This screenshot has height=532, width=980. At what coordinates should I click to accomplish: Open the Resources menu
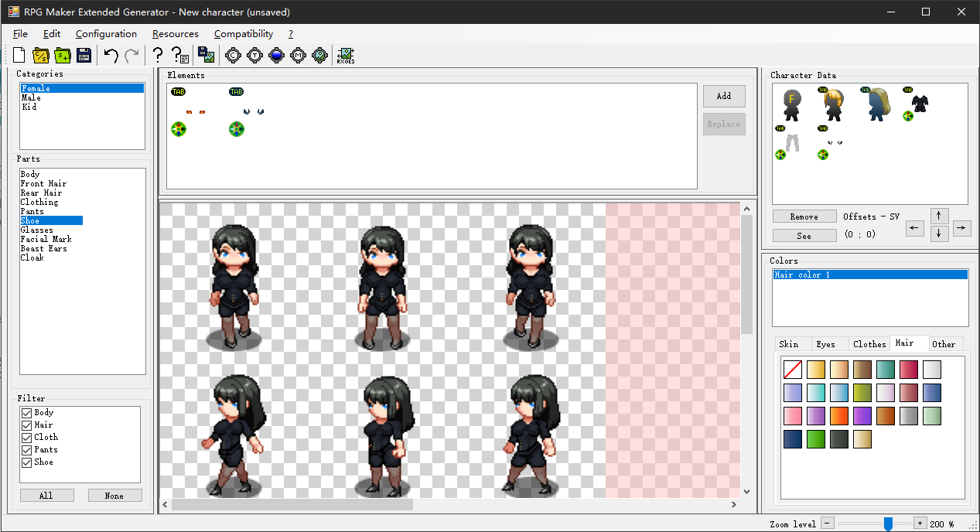(176, 34)
